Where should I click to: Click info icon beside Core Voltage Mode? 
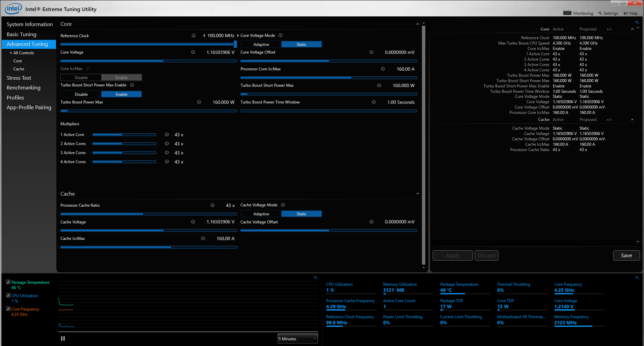[281, 35]
